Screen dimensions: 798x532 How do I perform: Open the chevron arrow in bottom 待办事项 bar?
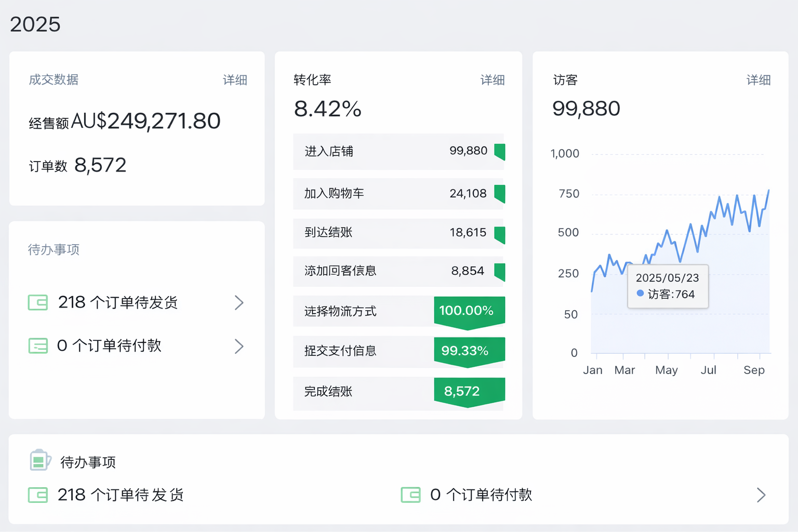761,495
